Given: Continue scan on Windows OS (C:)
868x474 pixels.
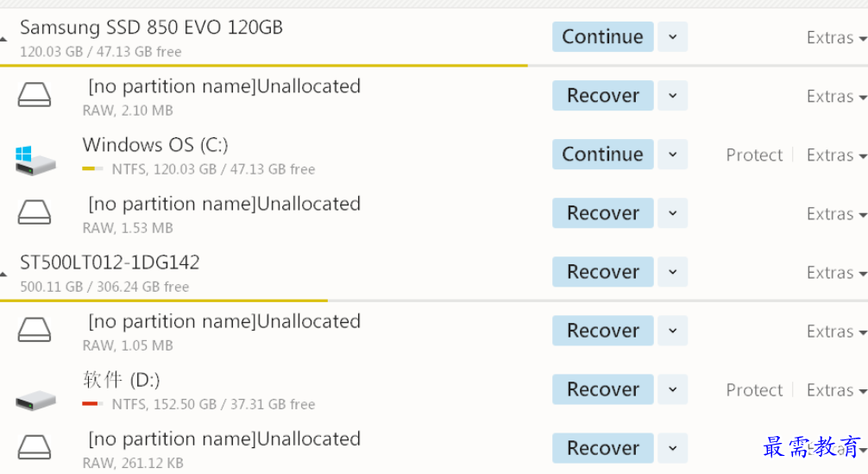Looking at the screenshot, I should click(x=603, y=154).
